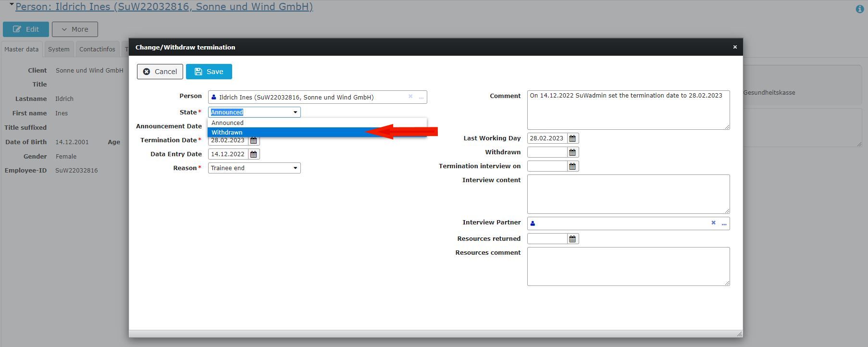
Task: Switch to System tab
Action: pos(59,49)
